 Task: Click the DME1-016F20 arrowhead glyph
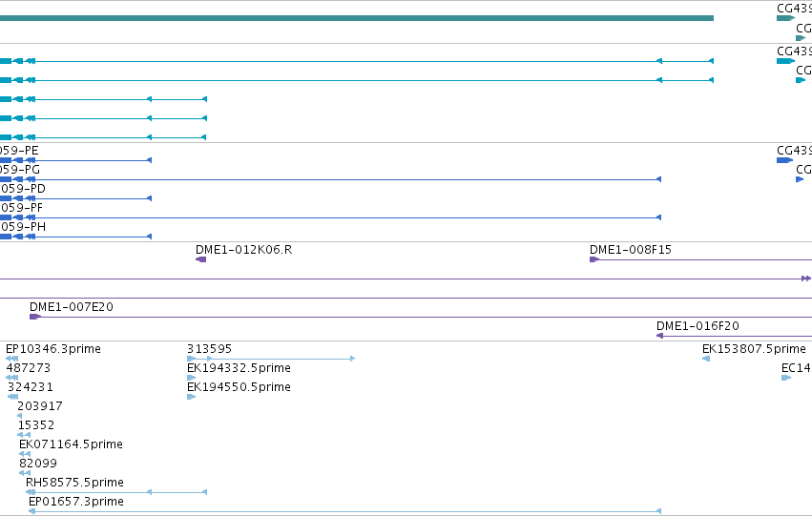coord(659,336)
